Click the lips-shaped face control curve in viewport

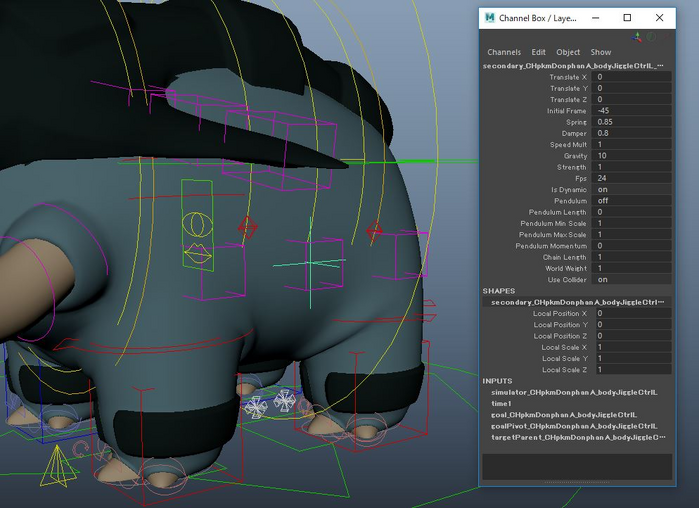click(x=198, y=254)
